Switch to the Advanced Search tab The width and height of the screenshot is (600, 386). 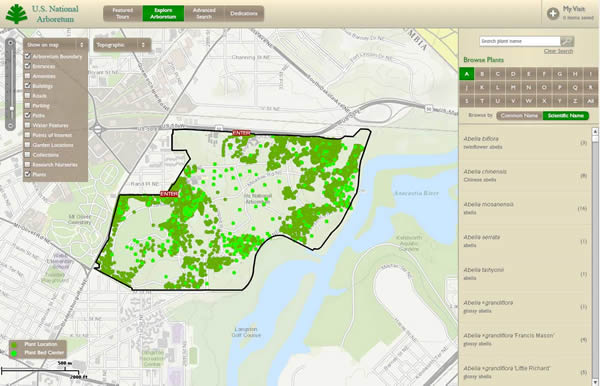pos(204,13)
